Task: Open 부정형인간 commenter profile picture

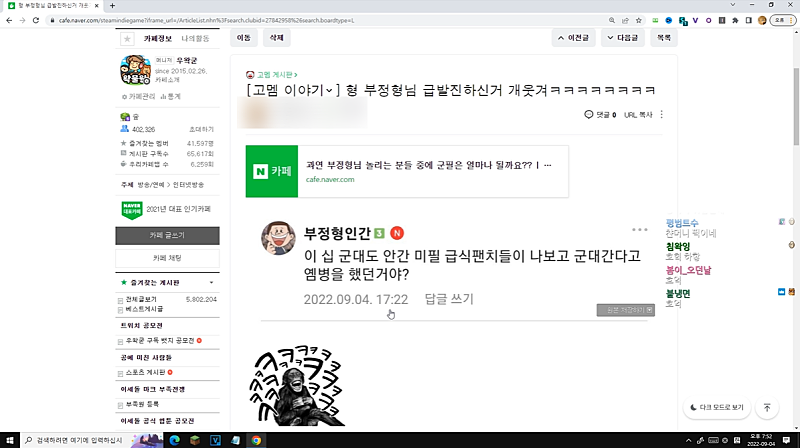Action: coord(278,238)
